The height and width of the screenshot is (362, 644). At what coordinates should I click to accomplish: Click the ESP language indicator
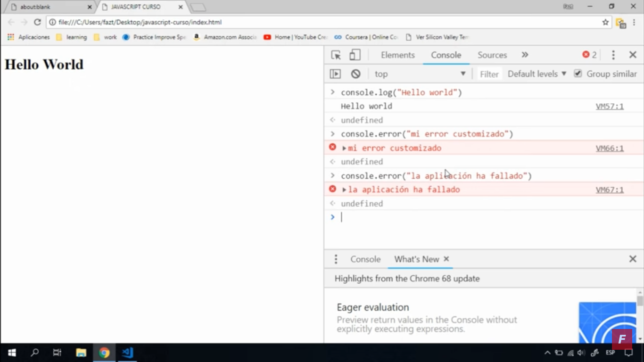pyautogui.click(x=610, y=353)
